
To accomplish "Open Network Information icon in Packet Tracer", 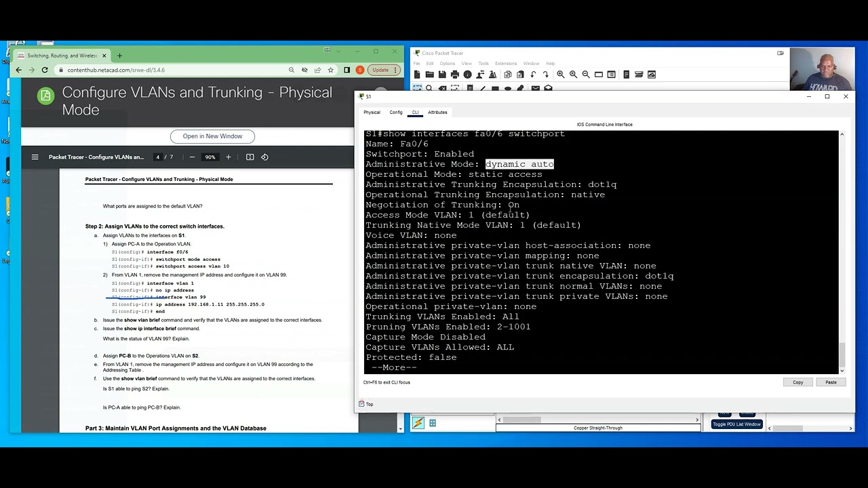I will tap(467, 75).
